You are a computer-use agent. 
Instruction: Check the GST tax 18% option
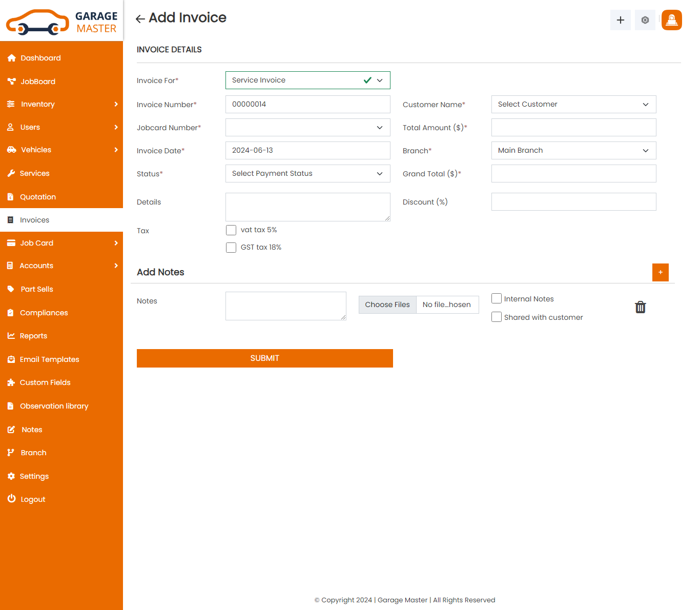231,247
